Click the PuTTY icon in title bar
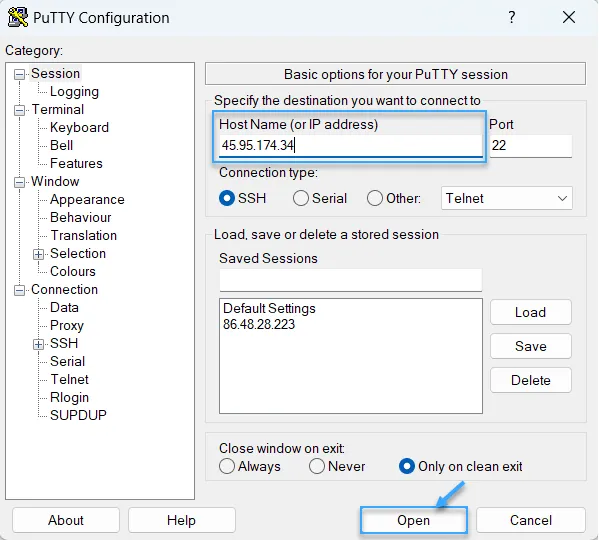This screenshot has height=540, width=599. coord(18,18)
